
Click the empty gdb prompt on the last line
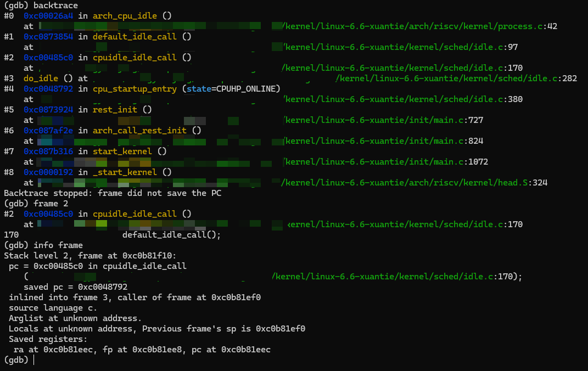(34, 360)
